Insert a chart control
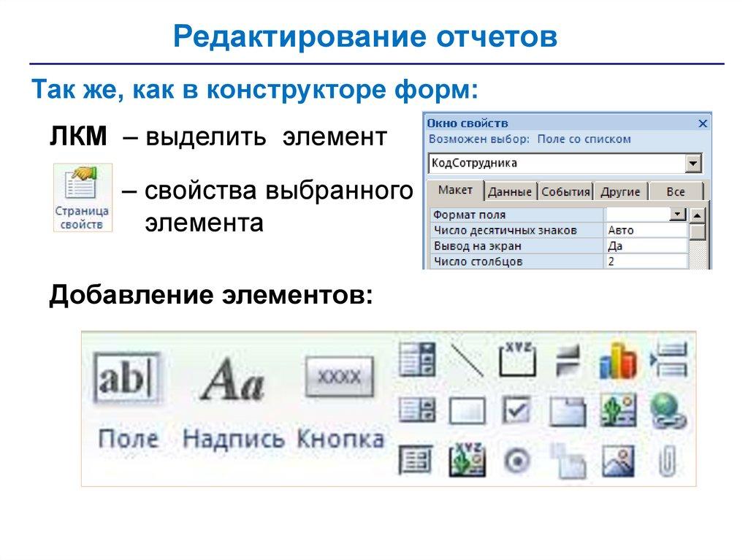748x560 pixels. coord(617,361)
